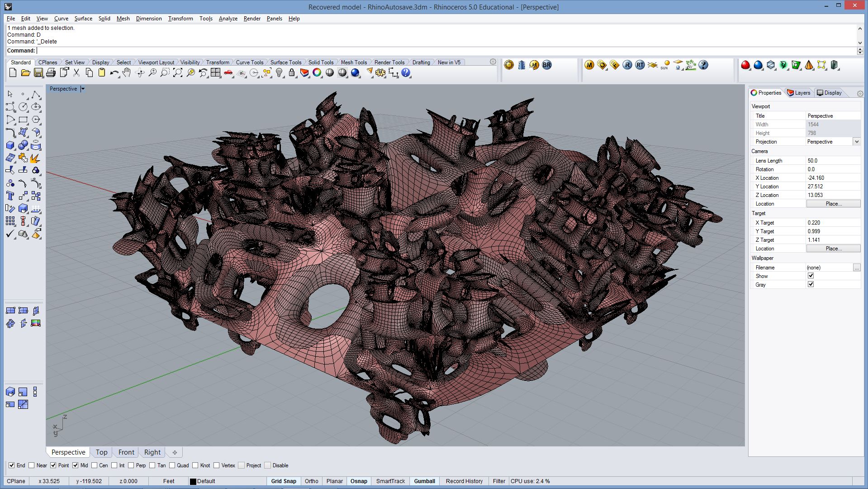
Task: Toggle Gumball in the status bar
Action: tap(424, 481)
